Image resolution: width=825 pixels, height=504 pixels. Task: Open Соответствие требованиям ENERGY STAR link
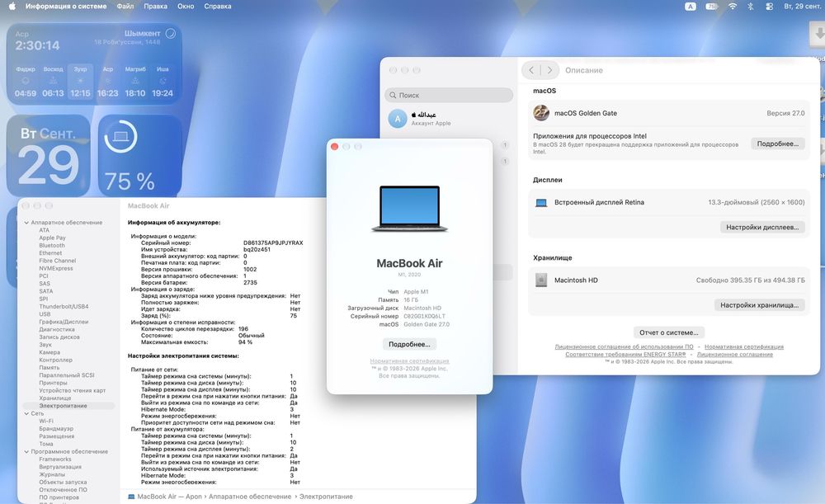coord(625,354)
